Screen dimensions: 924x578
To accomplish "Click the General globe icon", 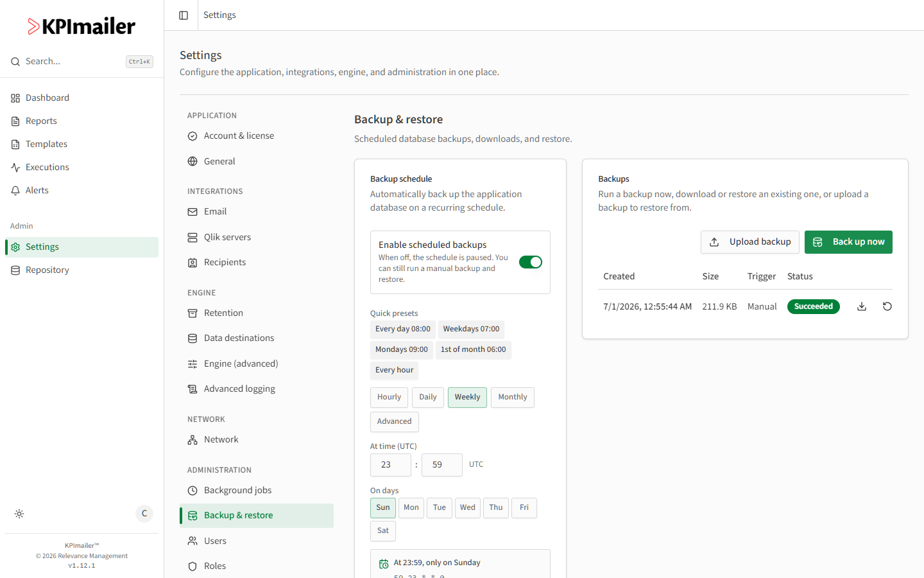I will coord(193,162).
